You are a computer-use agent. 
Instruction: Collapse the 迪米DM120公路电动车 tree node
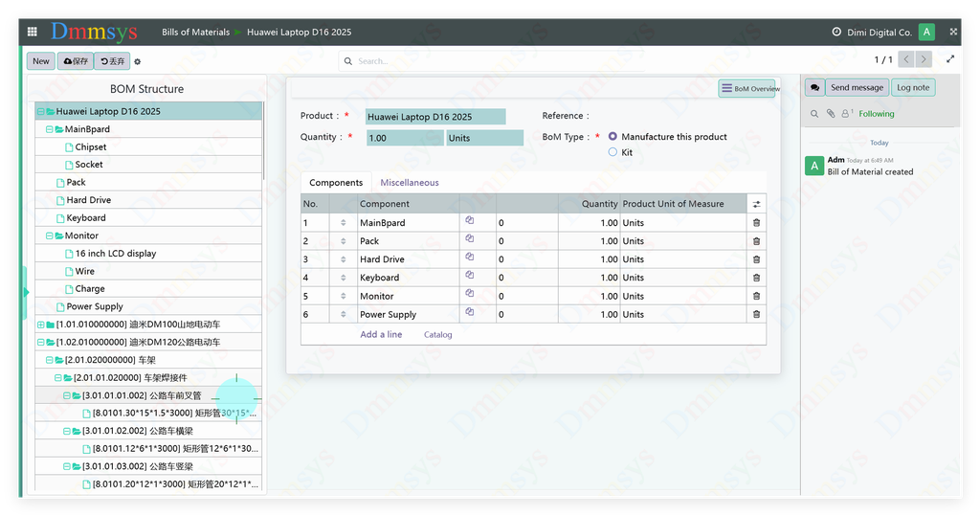point(40,342)
